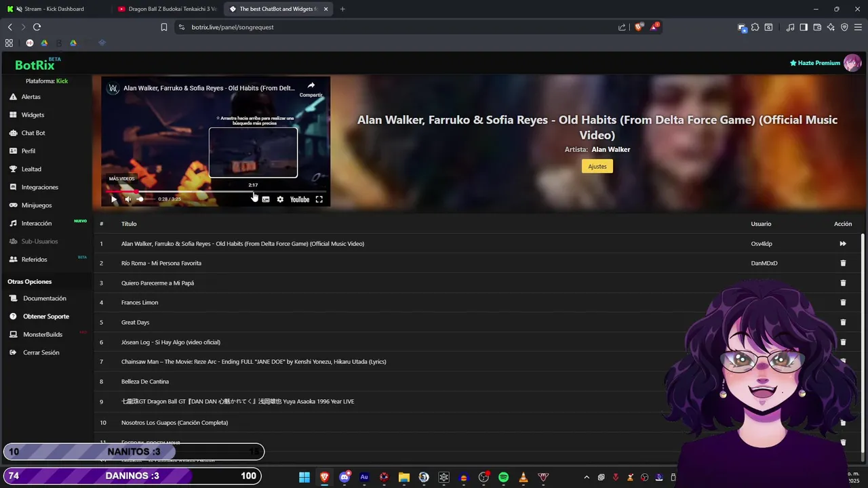Screen dimensions: 868x488
Task: Remove Great Days from the queue
Action: 843,322
